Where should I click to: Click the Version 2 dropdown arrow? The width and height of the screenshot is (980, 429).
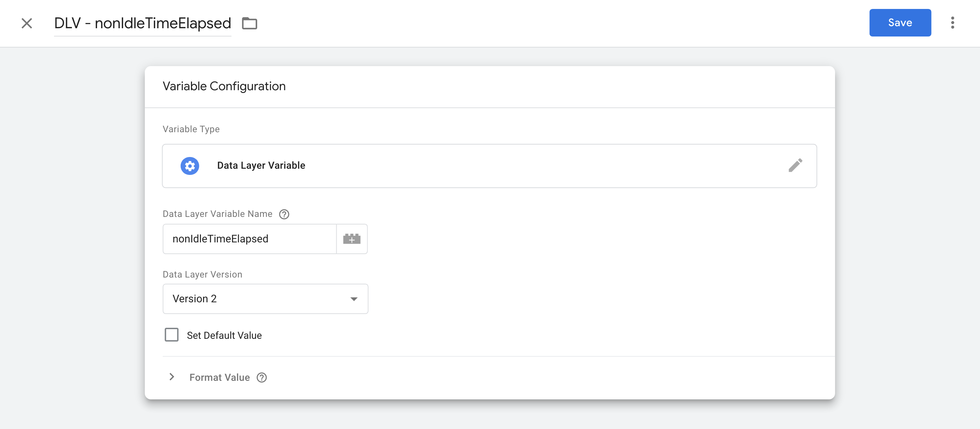[x=353, y=299]
